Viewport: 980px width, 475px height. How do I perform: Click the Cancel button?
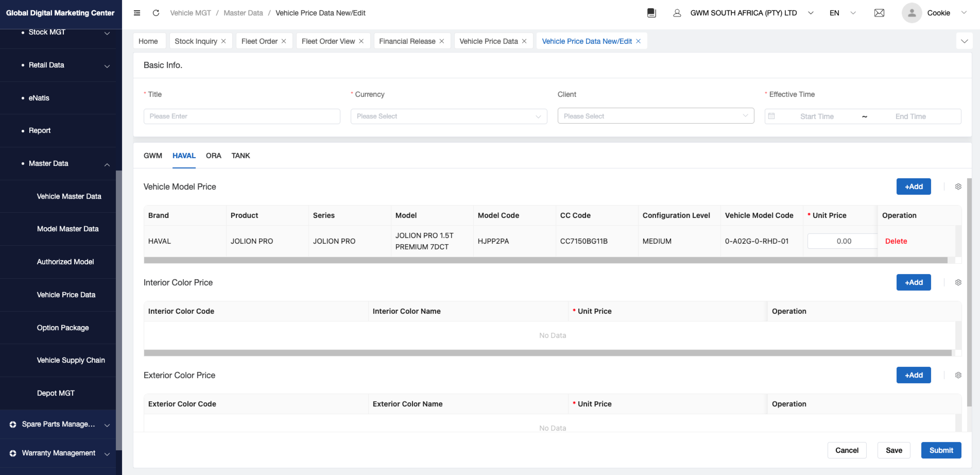point(847,450)
